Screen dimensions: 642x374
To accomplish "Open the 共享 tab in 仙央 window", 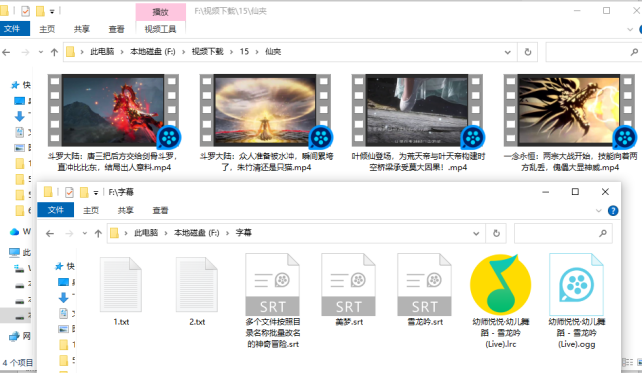I will pos(81,29).
